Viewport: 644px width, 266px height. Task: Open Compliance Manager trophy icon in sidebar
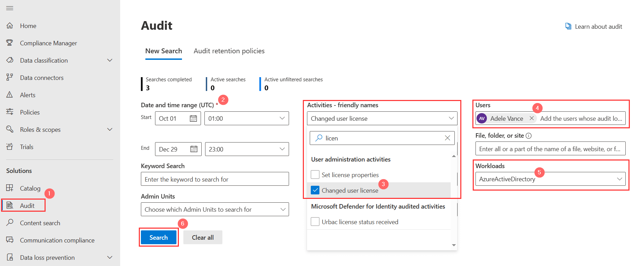click(x=10, y=43)
